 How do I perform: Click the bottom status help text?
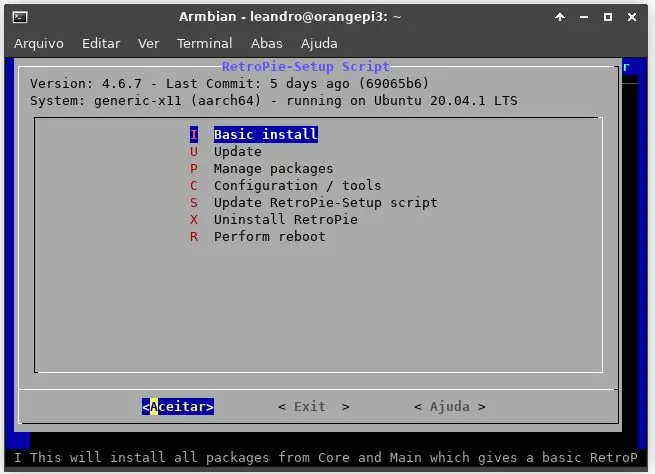click(326, 457)
